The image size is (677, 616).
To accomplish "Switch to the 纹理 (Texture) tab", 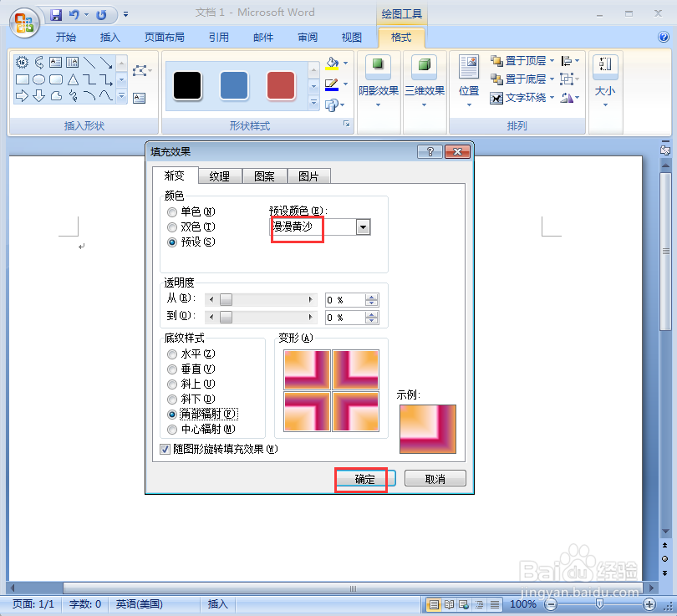I will (x=220, y=176).
